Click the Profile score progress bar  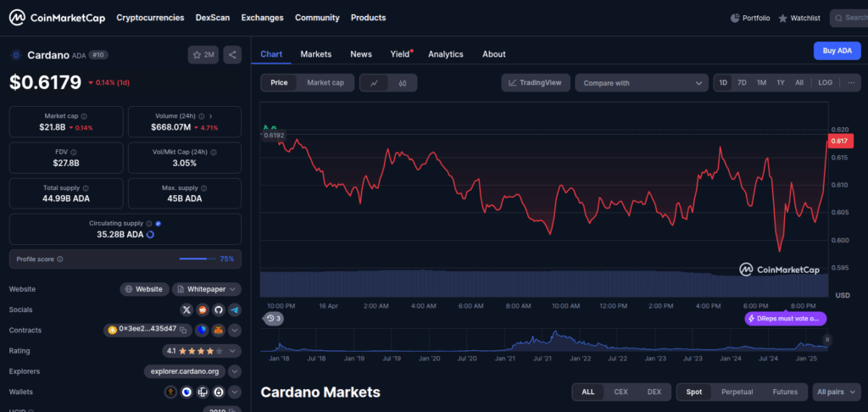tap(197, 259)
